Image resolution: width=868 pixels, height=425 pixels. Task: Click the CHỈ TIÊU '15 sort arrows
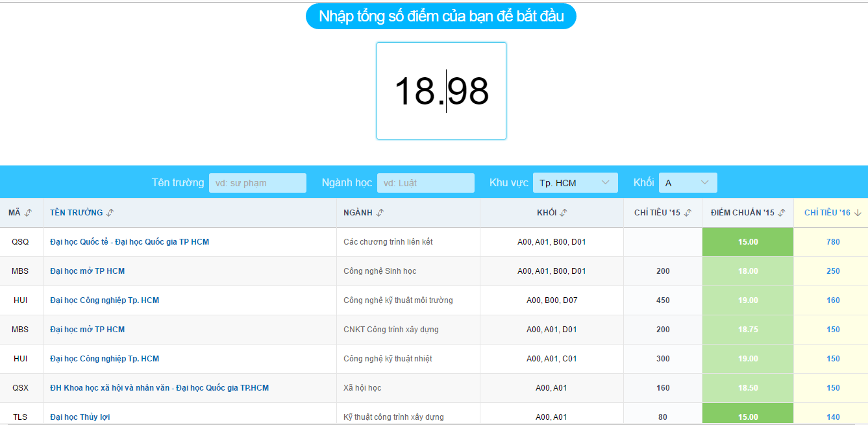[x=689, y=212]
